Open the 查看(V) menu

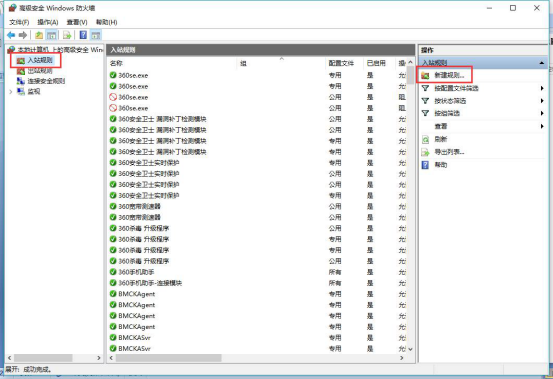[x=77, y=22]
